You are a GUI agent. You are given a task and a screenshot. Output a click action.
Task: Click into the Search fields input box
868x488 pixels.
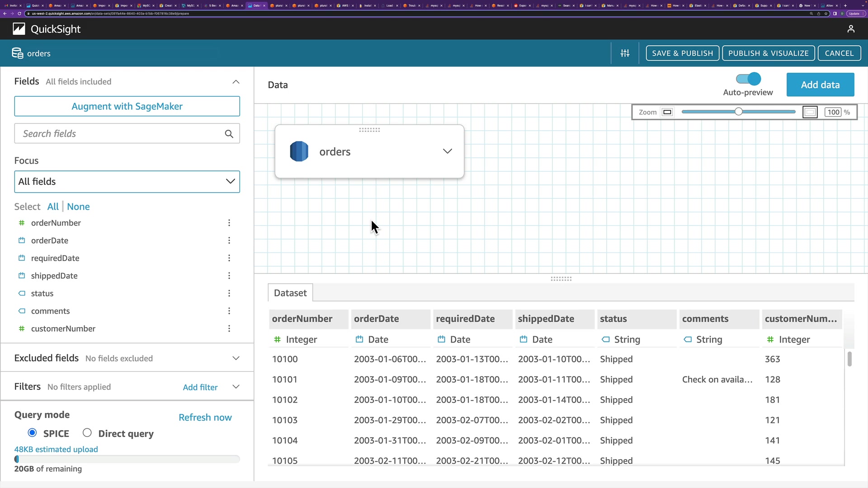click(x=118, y=134)
